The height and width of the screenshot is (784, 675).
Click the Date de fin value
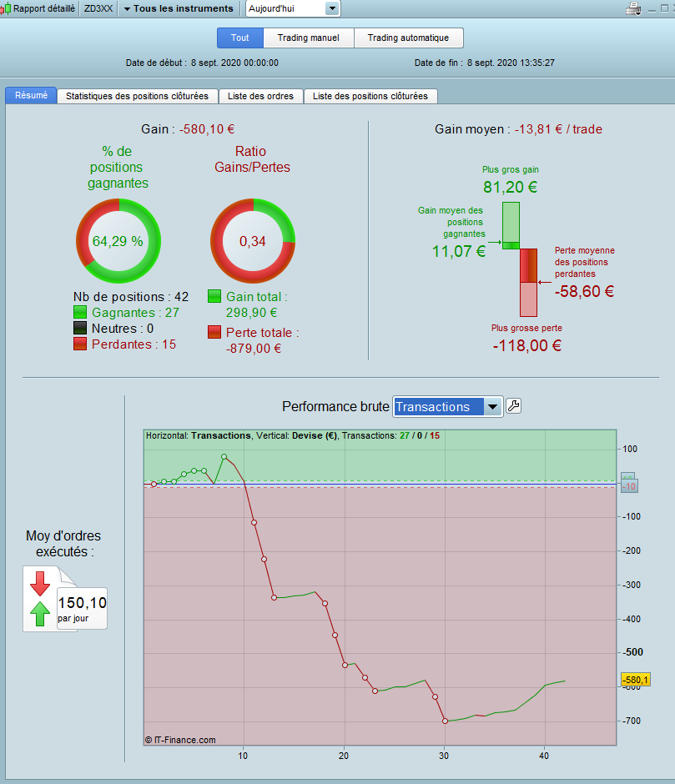pos(511,63)
